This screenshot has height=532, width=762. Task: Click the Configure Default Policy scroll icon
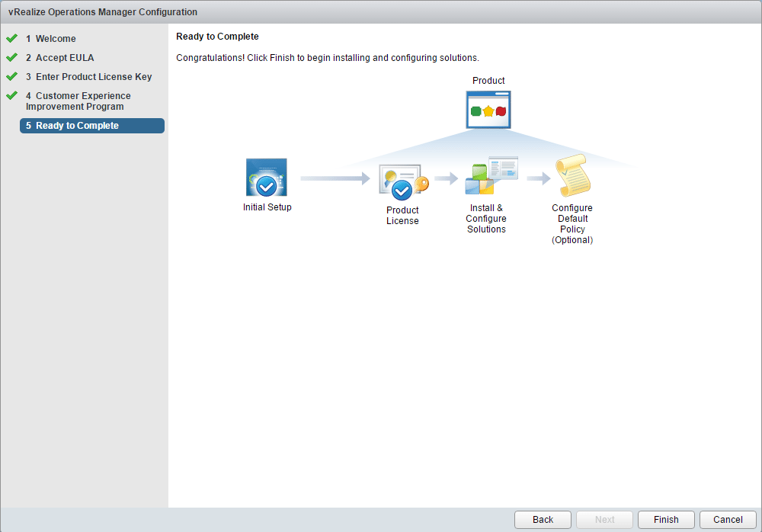573,175
